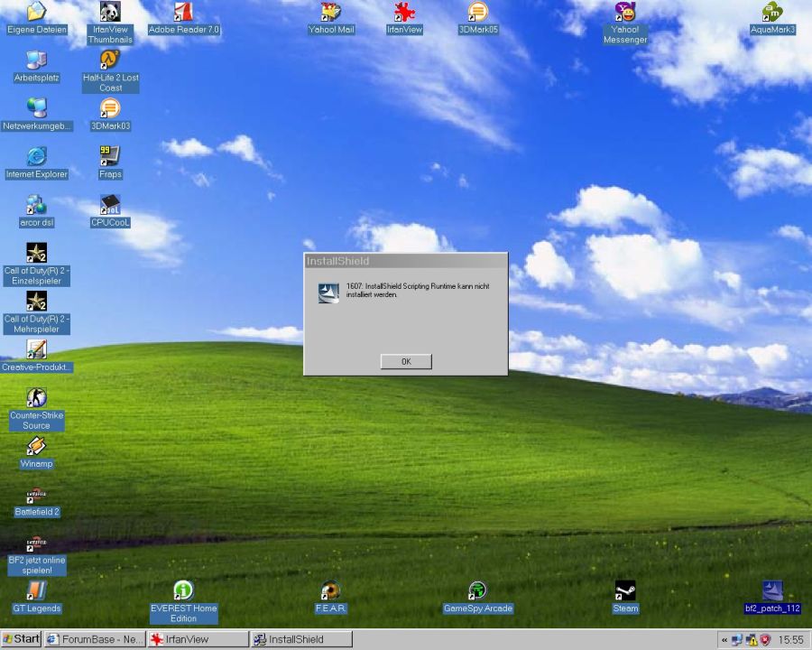Image resolution: width=812 pixels, height=650 pixels.
Task: Open GameSpy Arcade desktop shortcut
Action: [x=477, y=597]
